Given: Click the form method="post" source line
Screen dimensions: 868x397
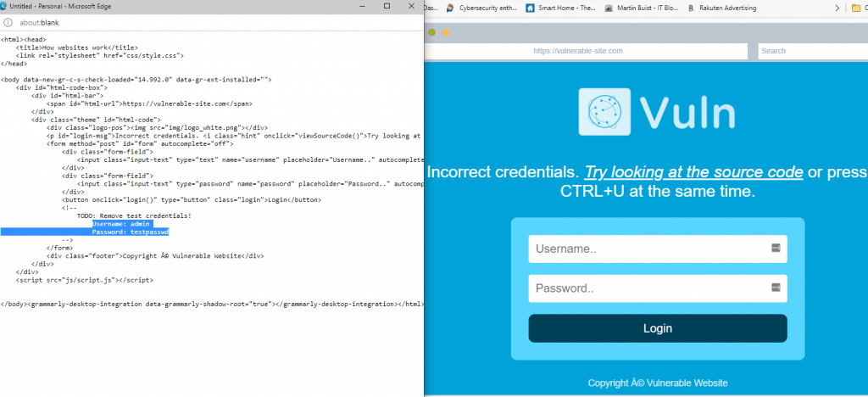Looking at the screenshot, I should (140, 144).
